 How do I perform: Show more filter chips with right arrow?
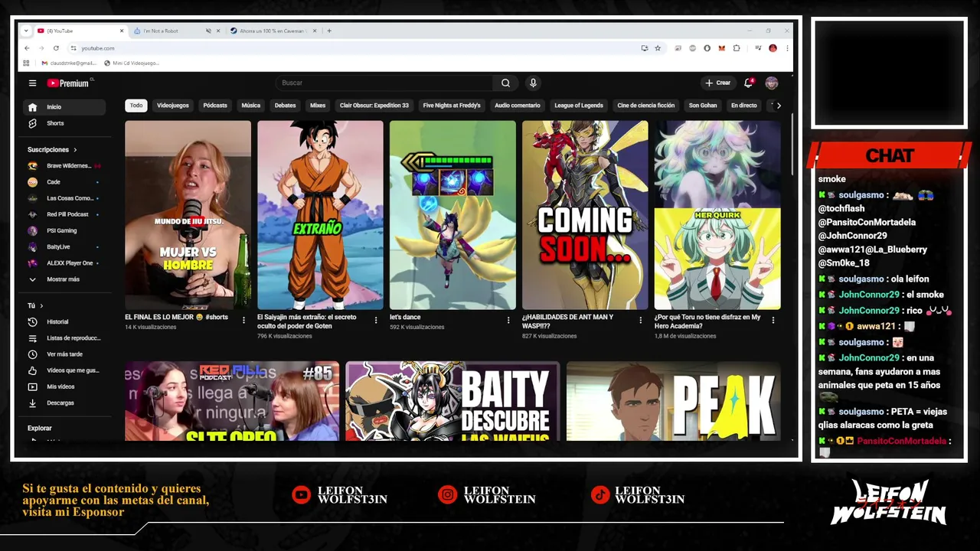779,106
